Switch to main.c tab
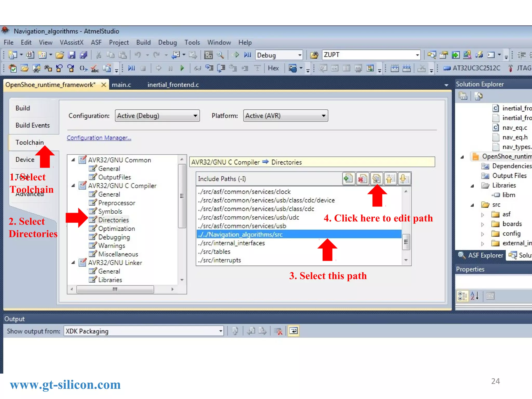This screenshot has width=532, height=399. pos(121,85)
